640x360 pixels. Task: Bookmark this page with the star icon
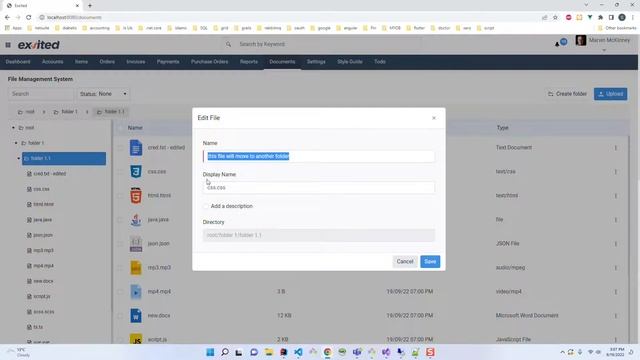point(555,18)
